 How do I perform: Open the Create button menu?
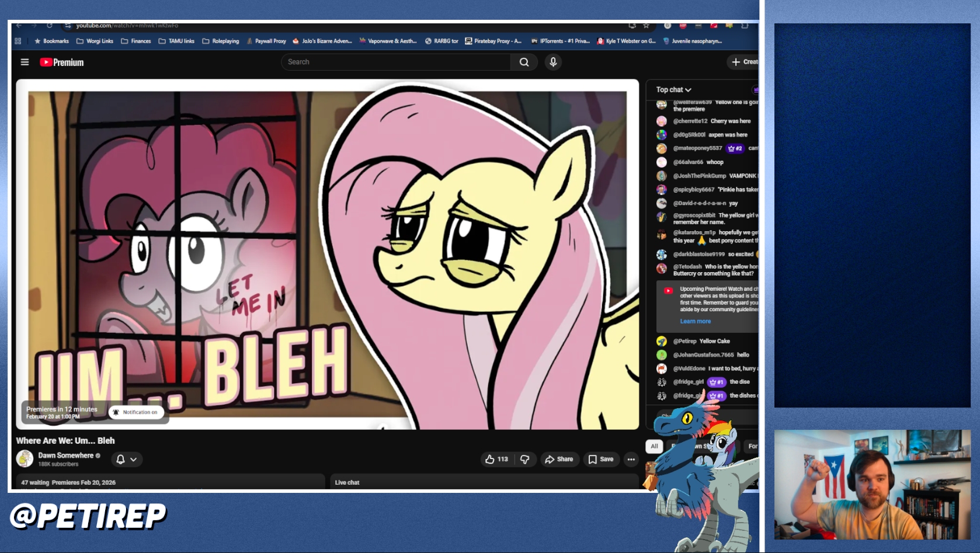[744, 62]
